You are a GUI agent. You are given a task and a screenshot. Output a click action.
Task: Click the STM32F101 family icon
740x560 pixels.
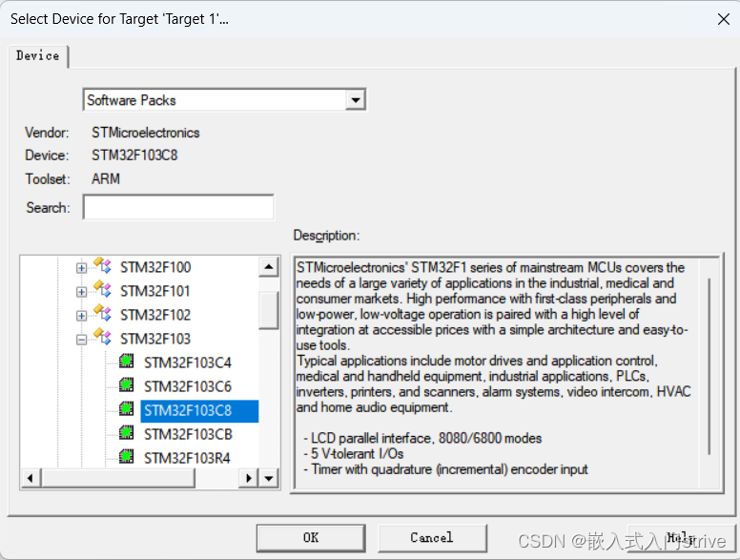(102, 289)
